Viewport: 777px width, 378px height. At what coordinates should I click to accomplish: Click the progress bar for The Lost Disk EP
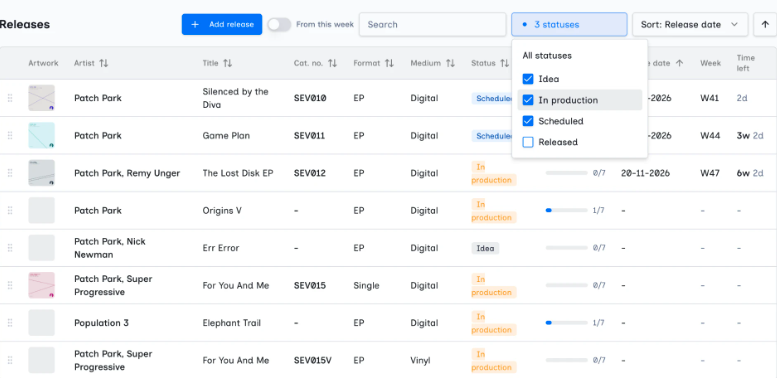(566, 173)
